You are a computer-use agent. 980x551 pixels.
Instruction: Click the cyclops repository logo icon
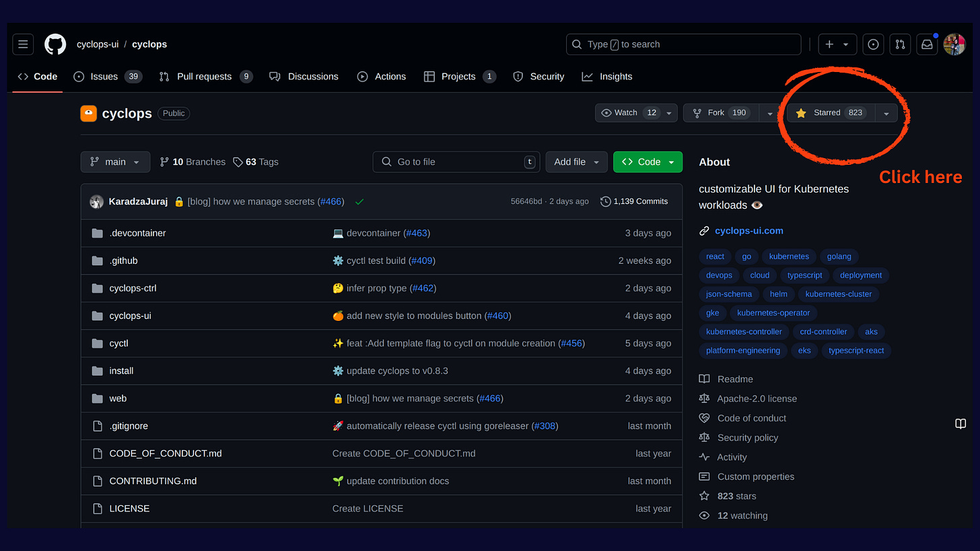(x=88, y=113)
